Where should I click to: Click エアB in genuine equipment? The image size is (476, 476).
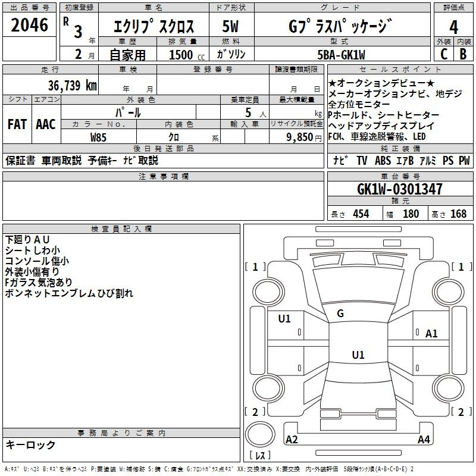[405, 160]
